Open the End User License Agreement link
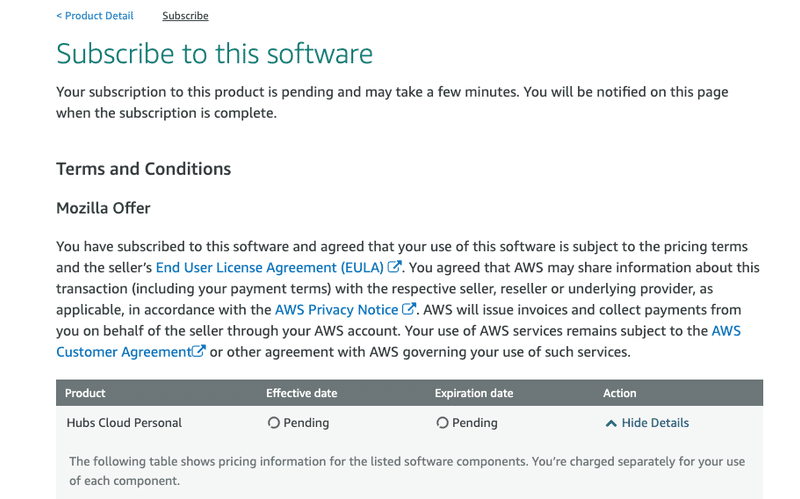Screen dimensions: 800x499 tap(269, 267)
